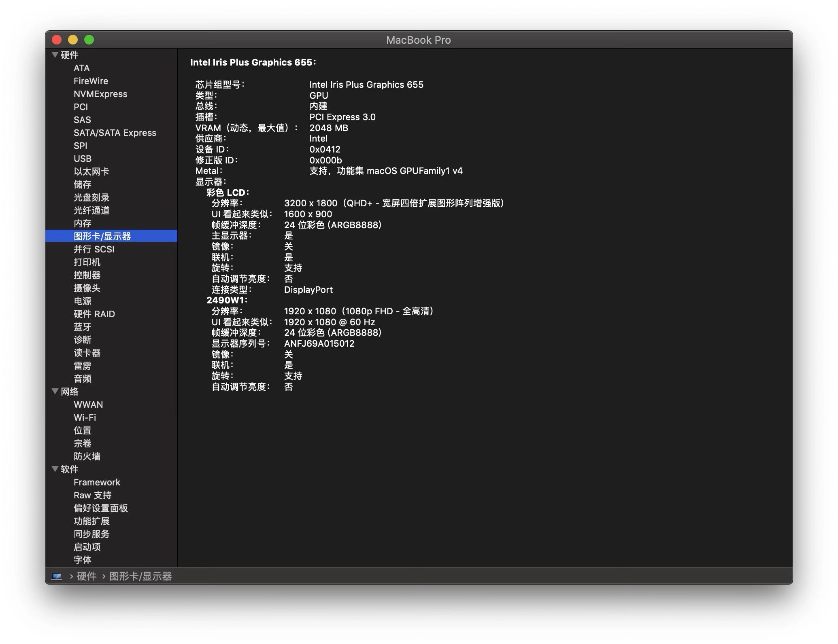This screenshot has width=838, height=644.
Task: Select 内存 in the sidebar
Action: [x=83, y=223]
